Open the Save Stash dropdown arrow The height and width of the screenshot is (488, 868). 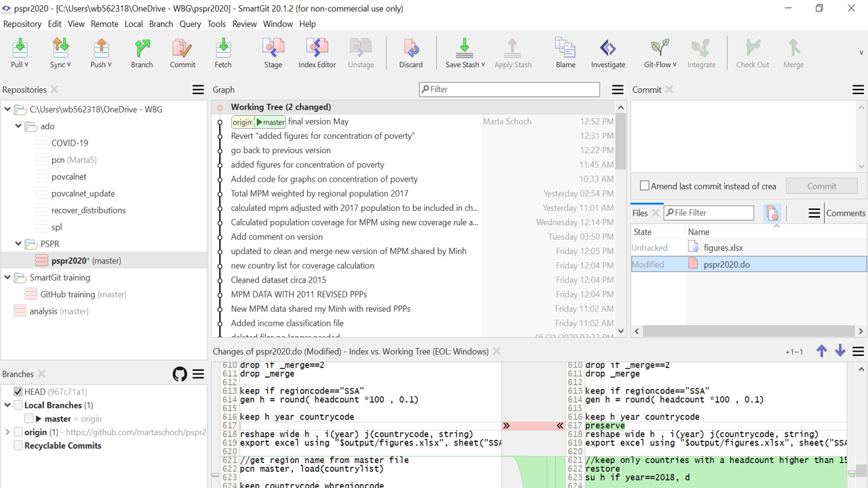coord(483,64)
